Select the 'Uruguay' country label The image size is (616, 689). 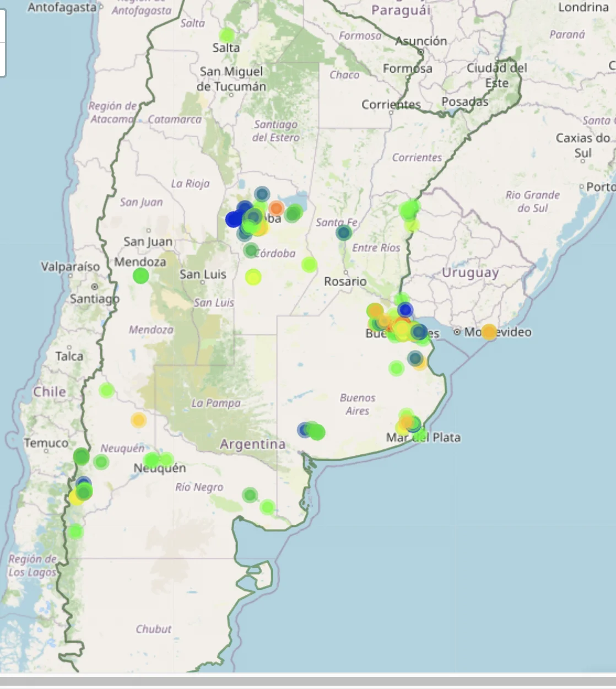471,273
